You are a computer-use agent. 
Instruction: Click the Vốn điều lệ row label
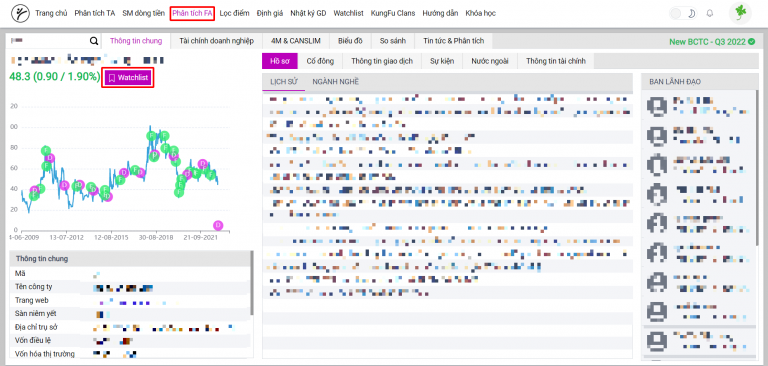(x=33, y=340)
